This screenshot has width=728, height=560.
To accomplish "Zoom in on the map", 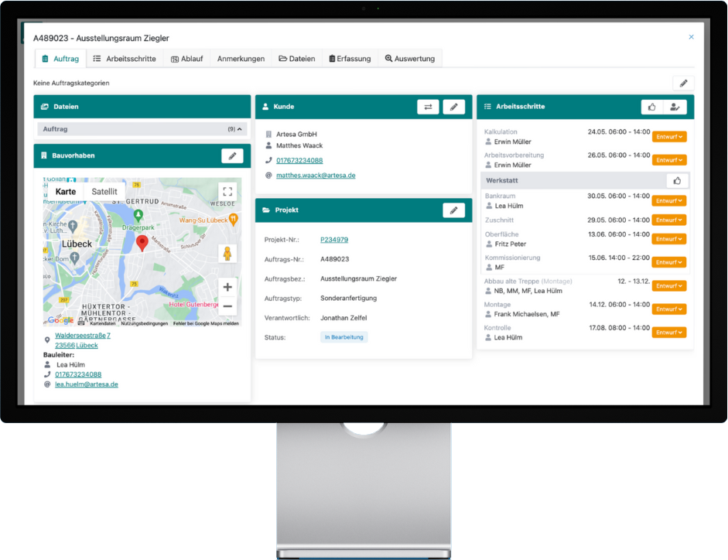I will coord(227,287).
